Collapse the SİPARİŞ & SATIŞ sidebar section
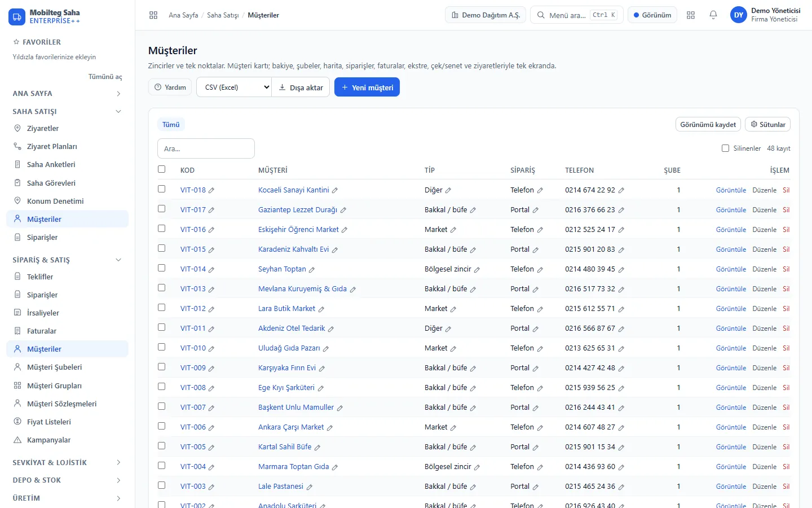This screenshot has height=508, width=812. 67,260
